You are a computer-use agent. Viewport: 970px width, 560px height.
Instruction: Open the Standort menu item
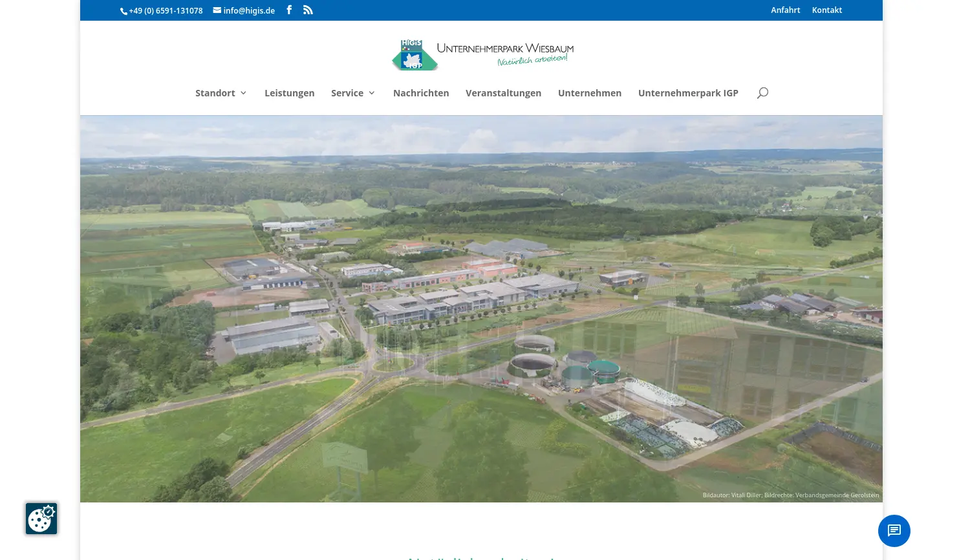[x=215, y=93]
